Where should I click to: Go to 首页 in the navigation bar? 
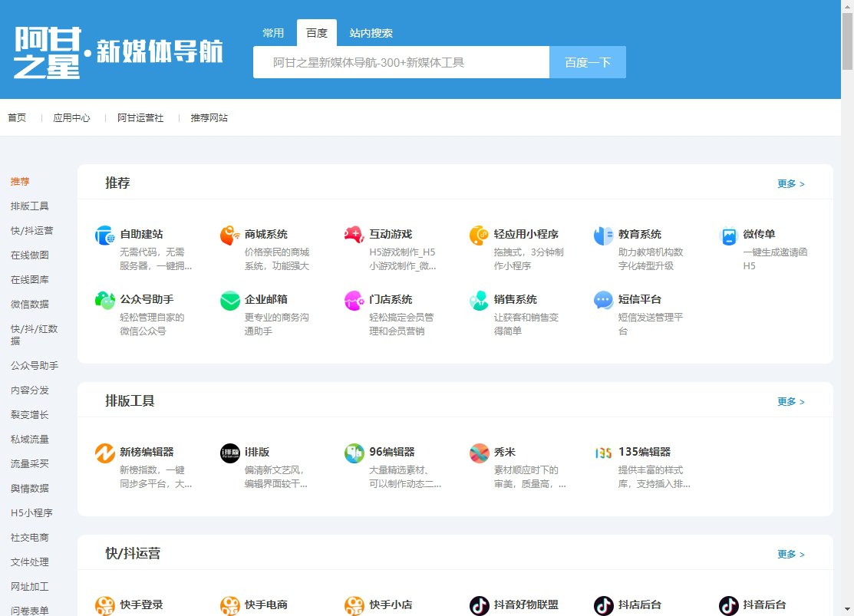[17, 117]
